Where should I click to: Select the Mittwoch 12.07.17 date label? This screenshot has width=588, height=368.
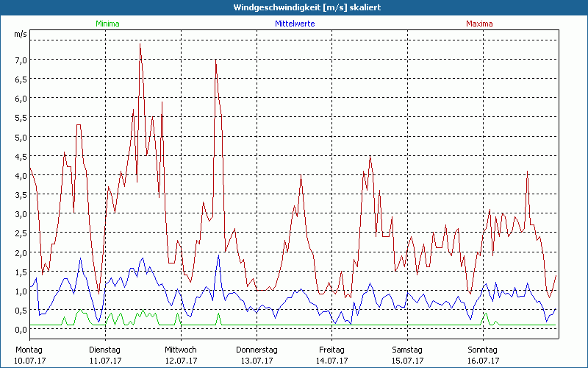click(x=181, y=355)
